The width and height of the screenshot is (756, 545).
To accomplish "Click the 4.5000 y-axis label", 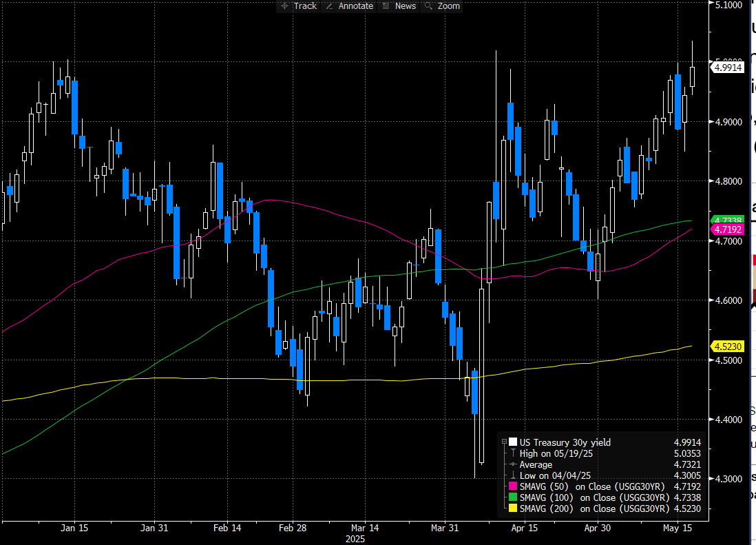I will (728, 360).
